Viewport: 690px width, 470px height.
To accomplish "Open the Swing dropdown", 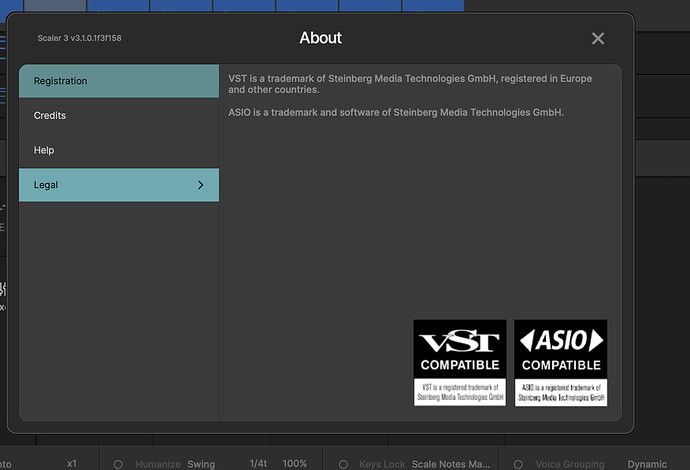I will tap(201, 464).
